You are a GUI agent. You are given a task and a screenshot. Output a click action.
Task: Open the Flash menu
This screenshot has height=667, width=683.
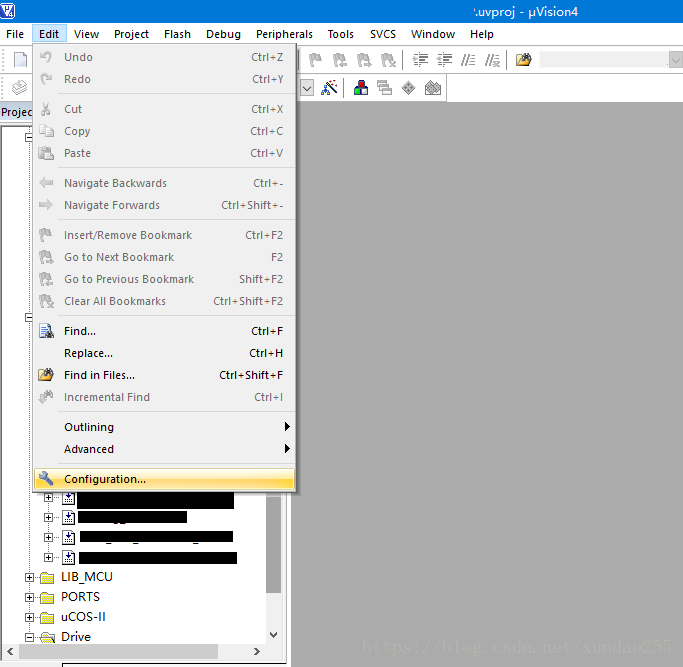pyautogui.click(x=177, y=34)
